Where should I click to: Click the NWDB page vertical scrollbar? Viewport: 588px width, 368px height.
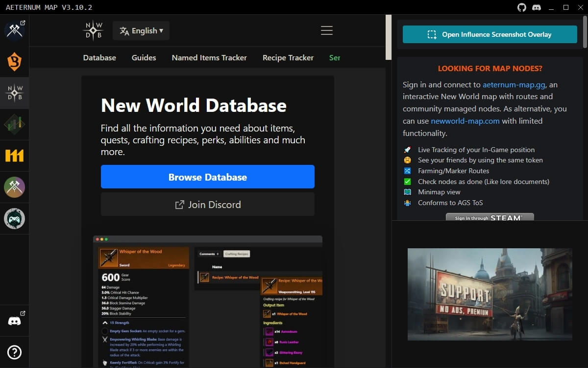389,37
